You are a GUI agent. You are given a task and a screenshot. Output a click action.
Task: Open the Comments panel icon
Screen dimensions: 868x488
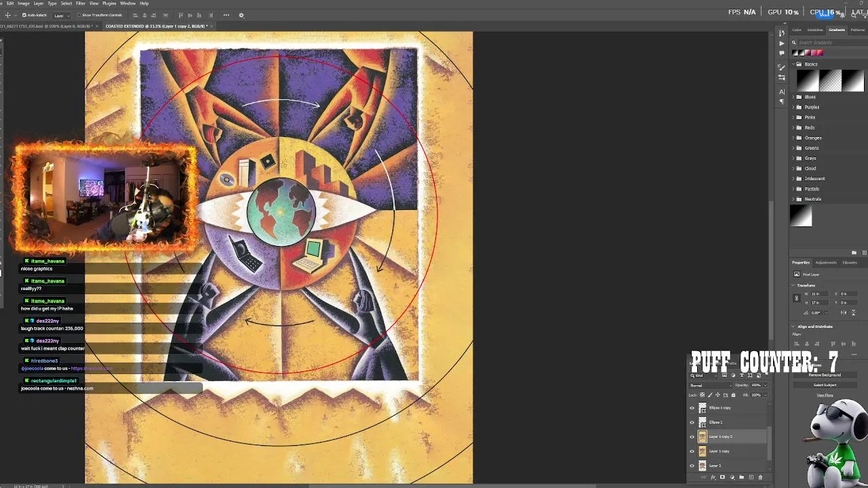click(x=782, y=53)
